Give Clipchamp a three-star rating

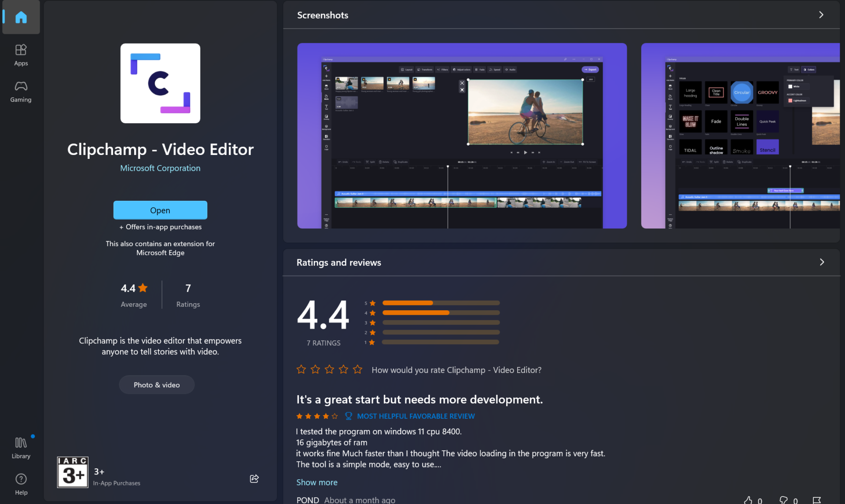click(x=329, y=369)
